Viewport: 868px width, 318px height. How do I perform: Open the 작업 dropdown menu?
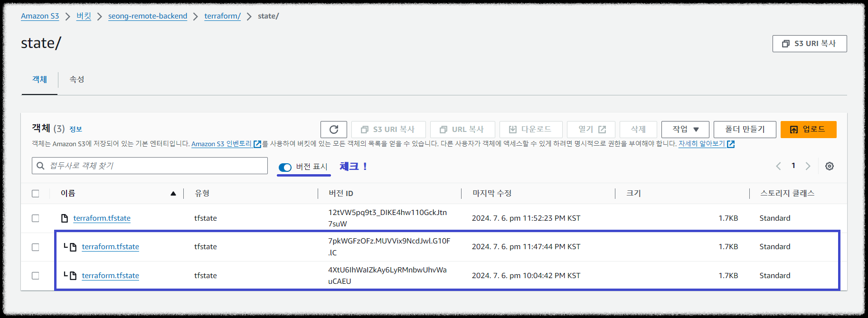click(x=685, y=130)
